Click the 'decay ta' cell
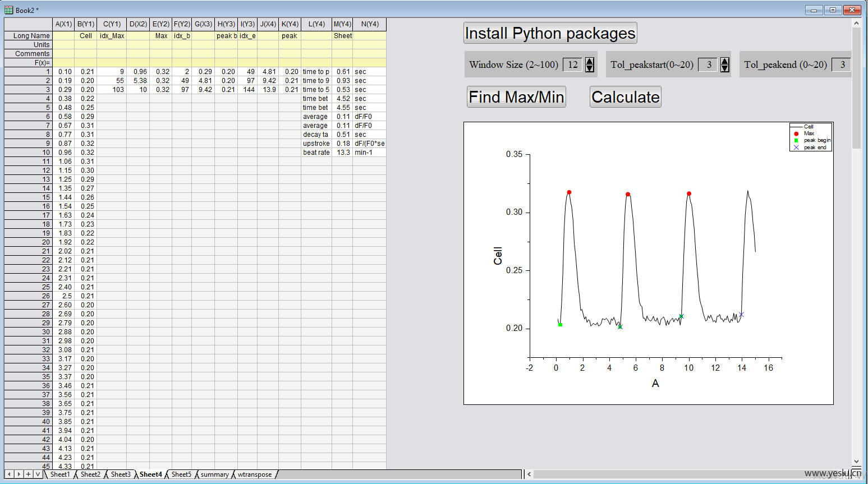The height and width of the screenshot is (484, 868). [316, 135]
